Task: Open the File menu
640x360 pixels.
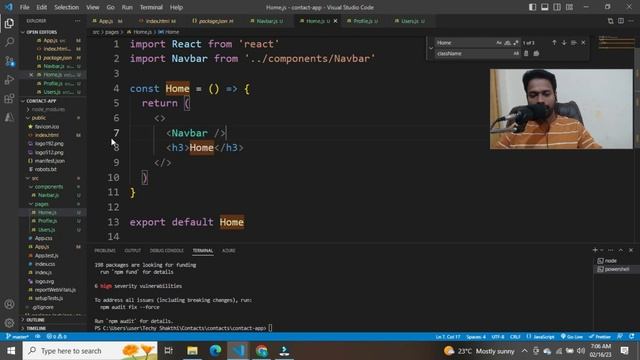Action: pos(24,7)
